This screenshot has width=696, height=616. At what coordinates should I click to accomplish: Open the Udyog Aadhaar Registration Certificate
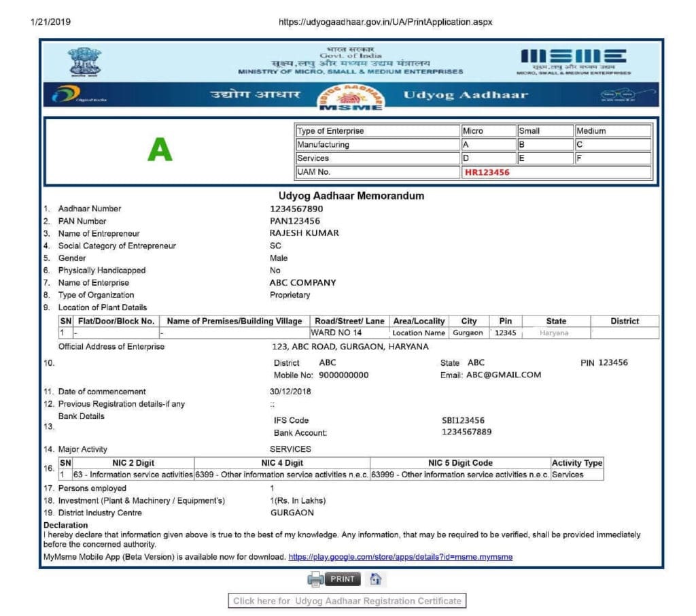[347, 601]
